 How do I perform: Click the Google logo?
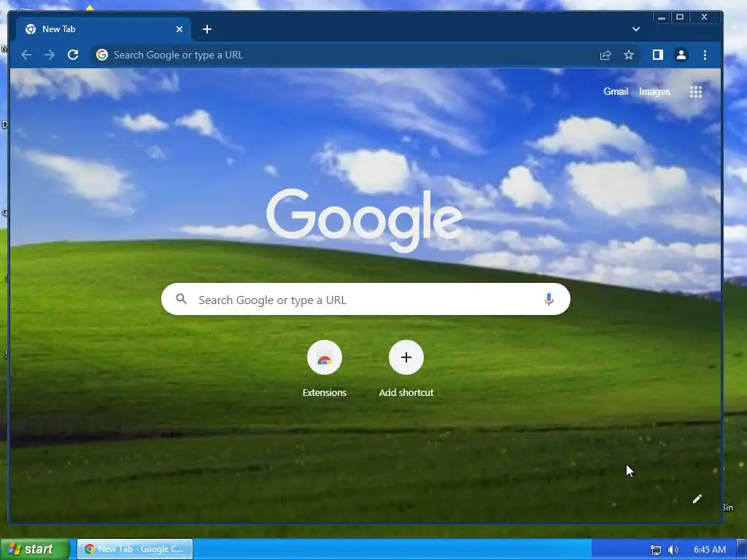(365, 220)
